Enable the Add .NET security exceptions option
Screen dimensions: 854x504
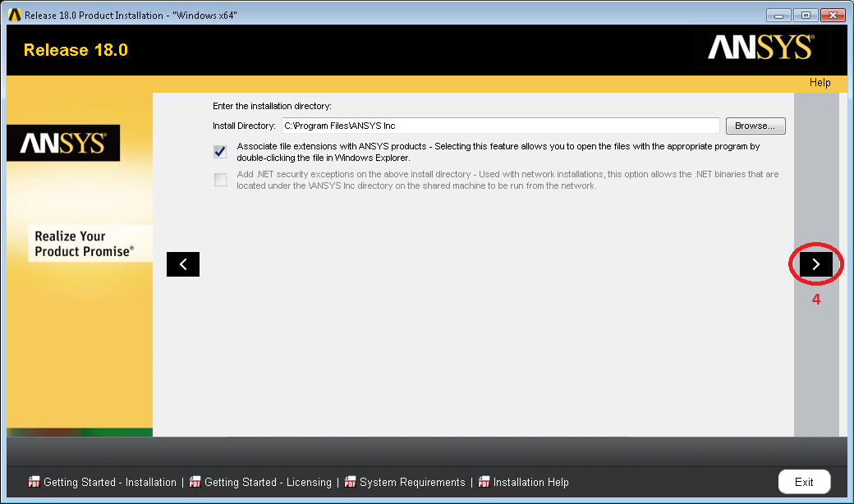[219, 179]
